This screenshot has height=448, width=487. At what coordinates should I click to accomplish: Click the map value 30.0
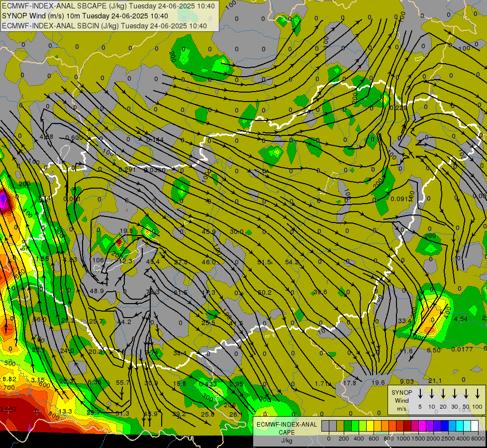pyautogui.click(x=237, y=231)
